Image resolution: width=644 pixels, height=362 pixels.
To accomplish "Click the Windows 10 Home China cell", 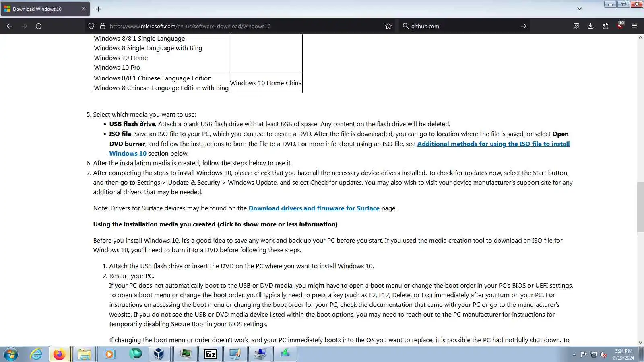I will click(x=266, y=83).
